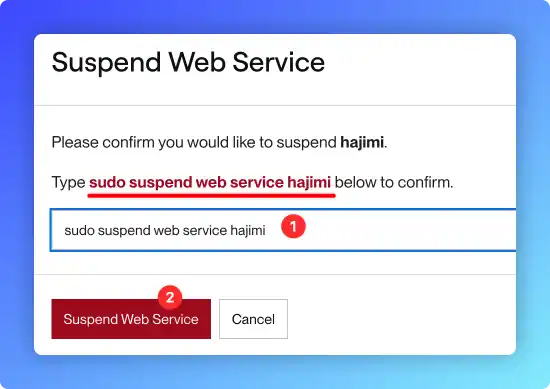Viewport: 550px width, 389px height.
Task: Click the empty input area right of badge 1
Action: (x=410, y=230)
